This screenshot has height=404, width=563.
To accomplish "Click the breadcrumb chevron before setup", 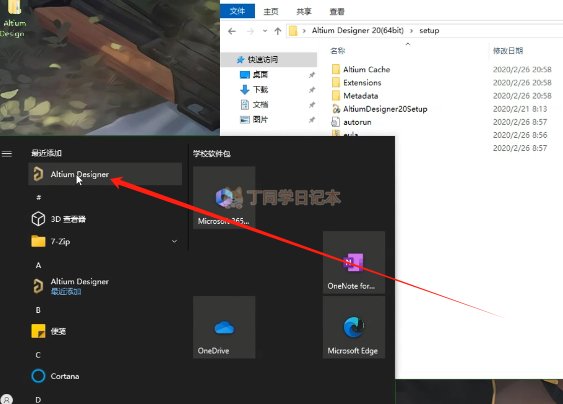I will tap(411, 31).
